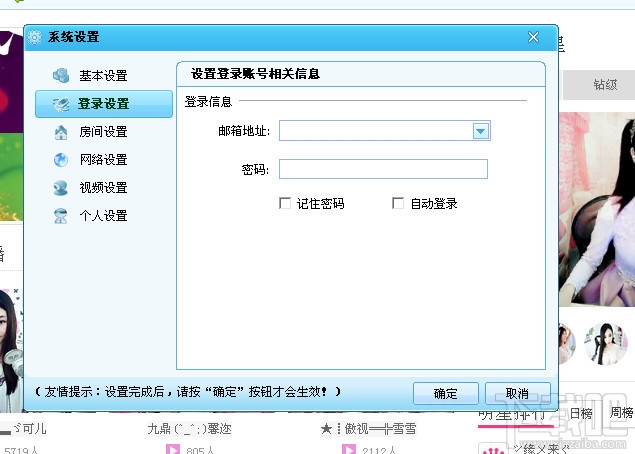Viewport: 635px width, 454px height.
Task: Open the 九鼎 room link
Action: (x=189, y=428)
